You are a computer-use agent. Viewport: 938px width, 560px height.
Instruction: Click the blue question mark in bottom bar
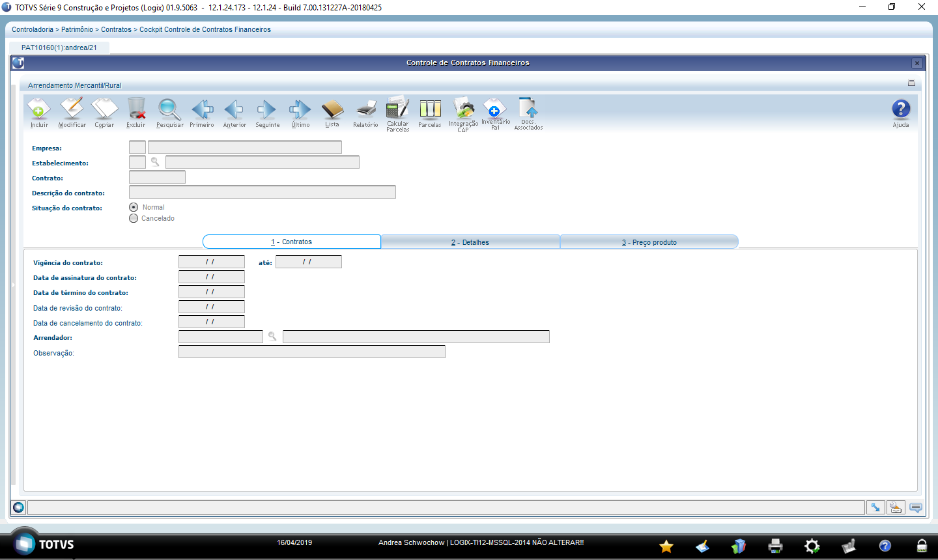click(x=885, y=546)
